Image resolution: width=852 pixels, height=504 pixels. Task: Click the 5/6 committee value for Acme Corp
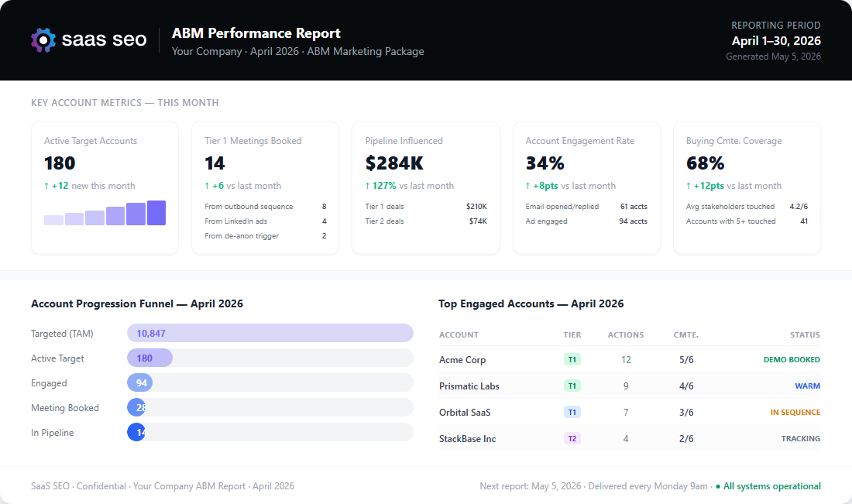click(x=686, y=359)
